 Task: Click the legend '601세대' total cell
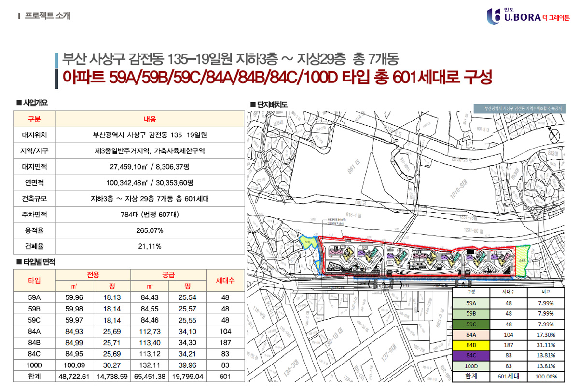[x=509, y=377]
